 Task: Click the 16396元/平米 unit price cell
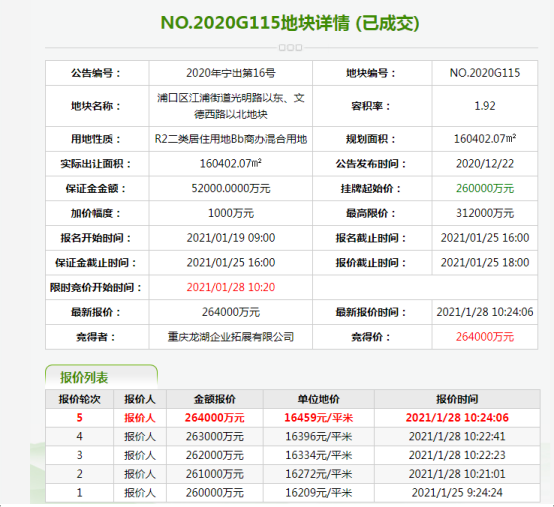click(319, 436)
